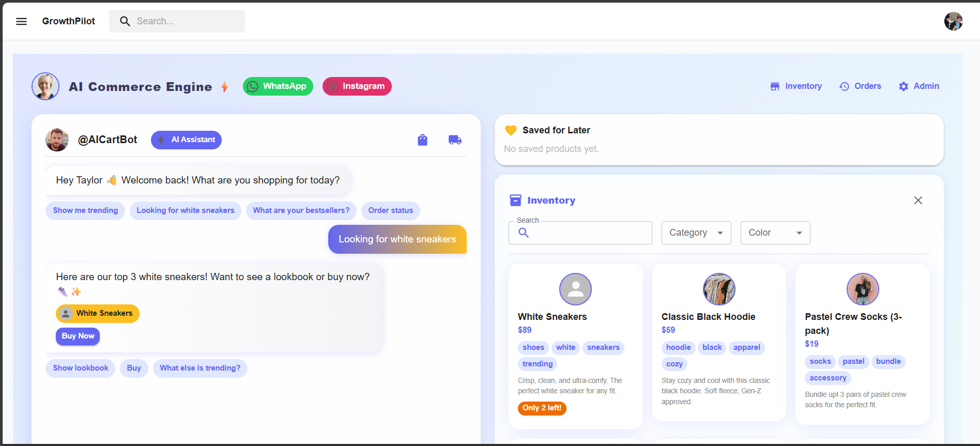
Task: Open the Admin settings link
Action: coord(919,86)
